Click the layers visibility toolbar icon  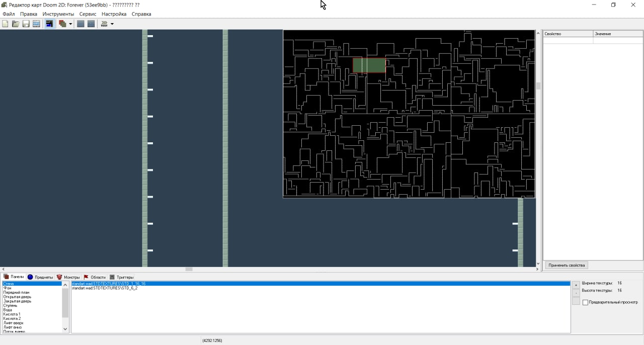pyautogui.click(x=62, y=24)
